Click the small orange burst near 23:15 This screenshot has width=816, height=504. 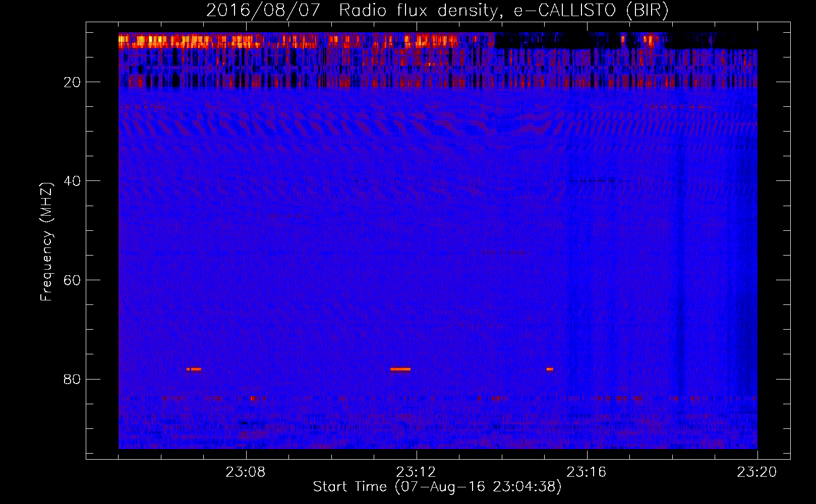(x=550, y=369)
